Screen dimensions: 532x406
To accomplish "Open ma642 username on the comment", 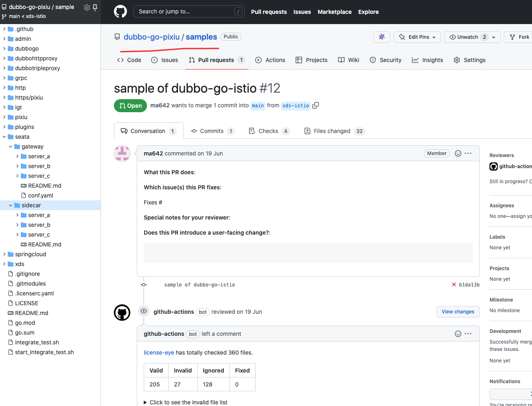I will (x=153, y=153).
